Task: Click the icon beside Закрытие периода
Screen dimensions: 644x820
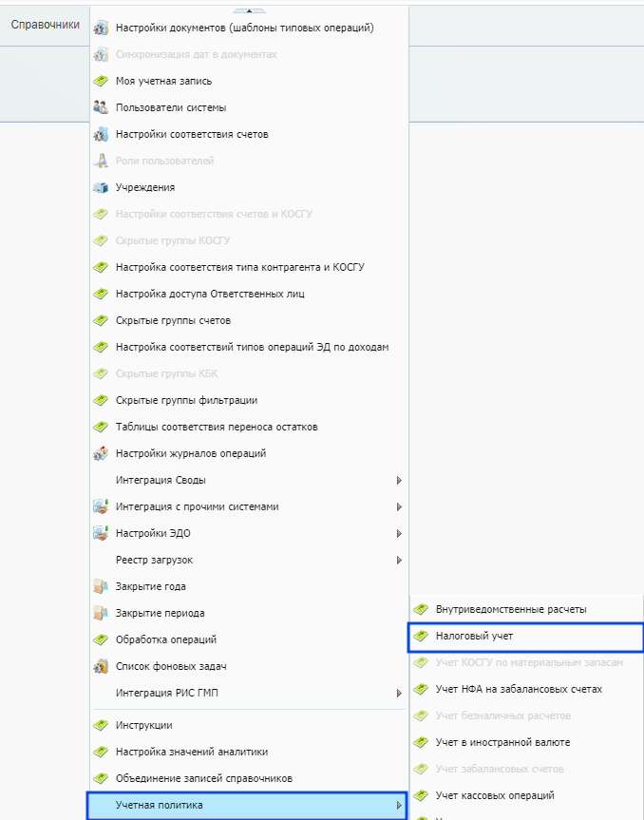Action: [101, 613]
